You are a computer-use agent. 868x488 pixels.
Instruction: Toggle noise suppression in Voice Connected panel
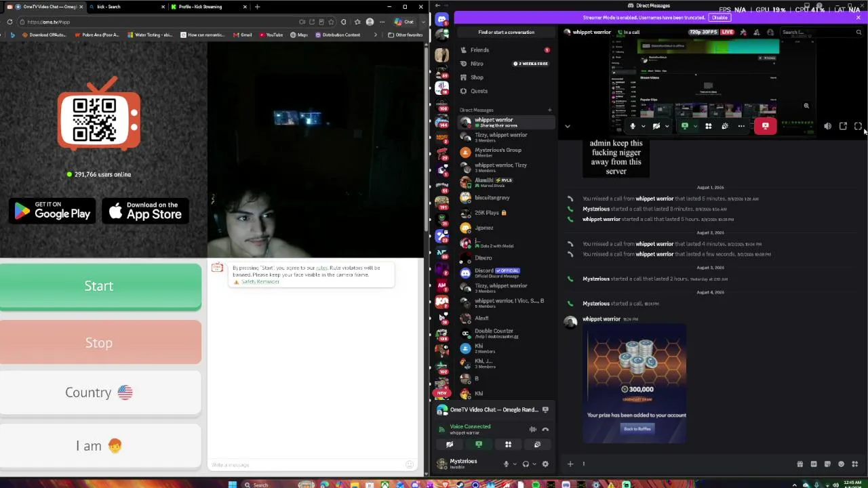pyautogui.click(x=533, y=429)
